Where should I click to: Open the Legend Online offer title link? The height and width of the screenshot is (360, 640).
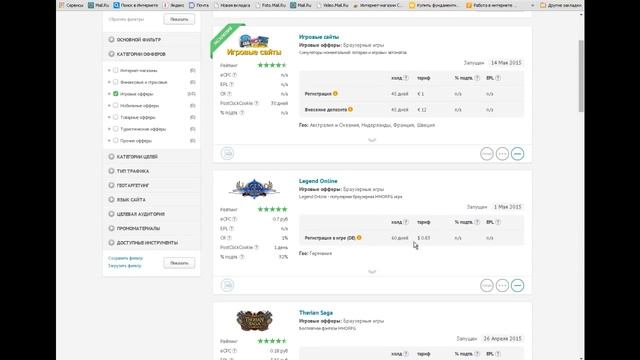[318, 181]
